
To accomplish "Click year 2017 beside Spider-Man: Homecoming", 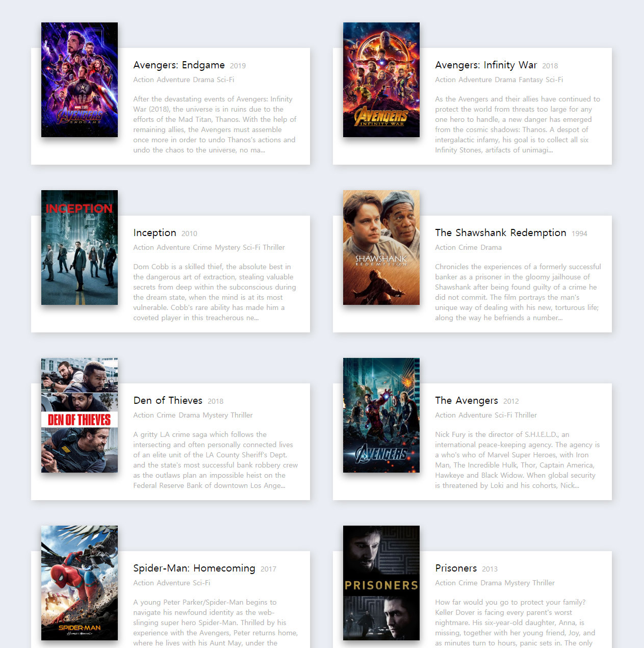I will tap(268, 569).
